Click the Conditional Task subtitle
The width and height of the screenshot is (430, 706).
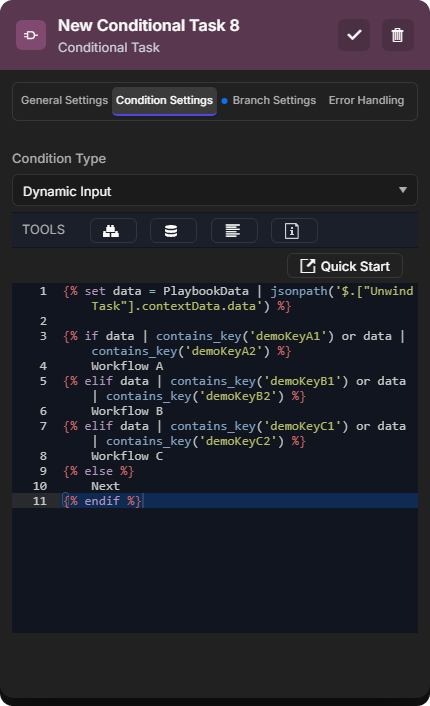point(109,48)
